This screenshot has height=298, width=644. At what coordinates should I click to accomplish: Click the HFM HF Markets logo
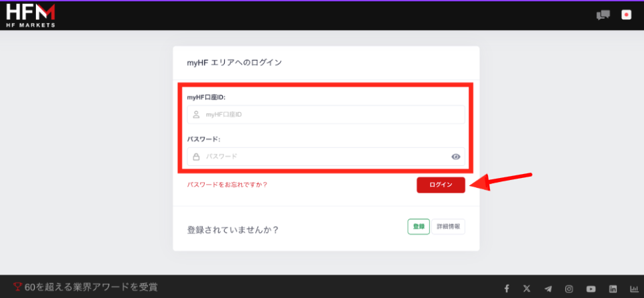point(31,15)
